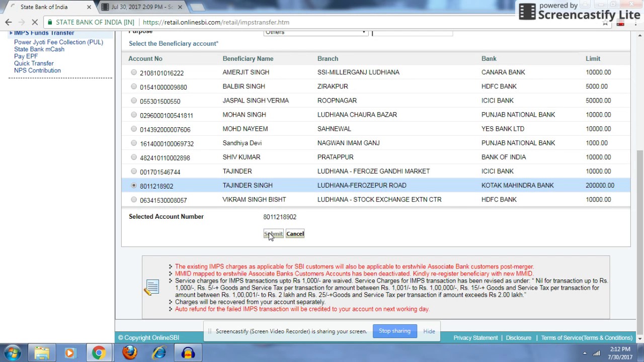The image size is (644, 362).
Task: Show hidden system tray icons
Action: [x=585, y=353]
